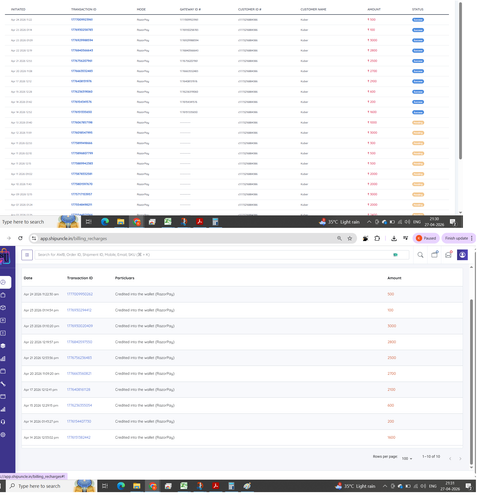Viewport: 488px width, 500px height.
Task: Open the wrench tools icon in purple sidebar
Action: [3, 384]
